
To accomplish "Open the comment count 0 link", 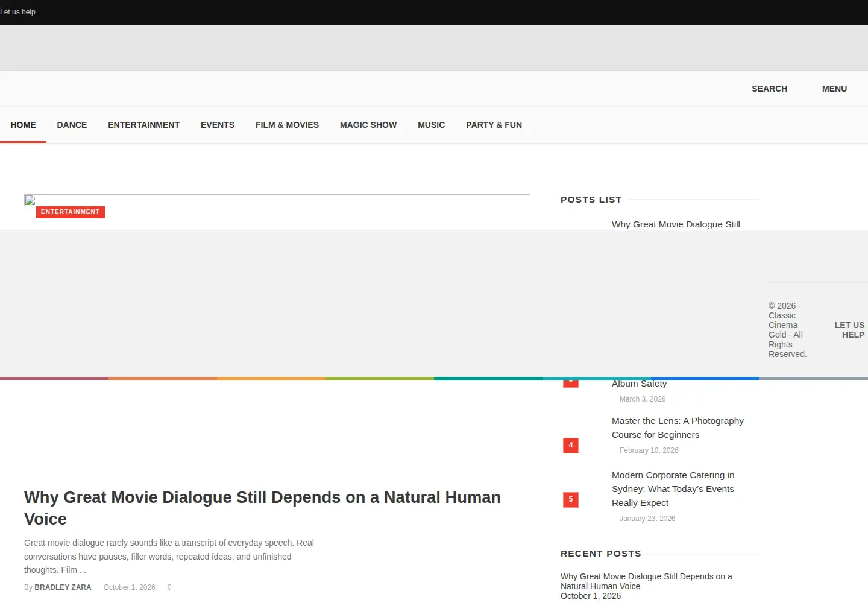I will (x=169, y=587).
